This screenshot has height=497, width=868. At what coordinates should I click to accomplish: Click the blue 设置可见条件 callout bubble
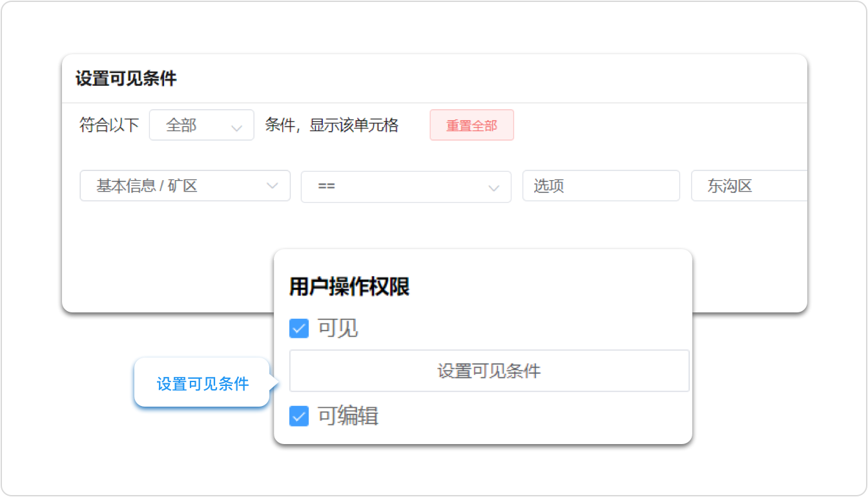[x=202, y=383]
